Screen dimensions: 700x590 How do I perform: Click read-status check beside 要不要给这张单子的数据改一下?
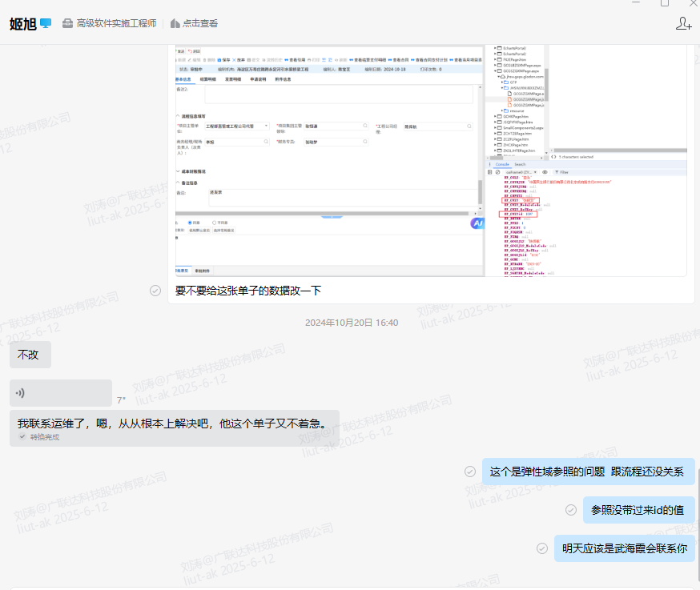coord(155,291)
